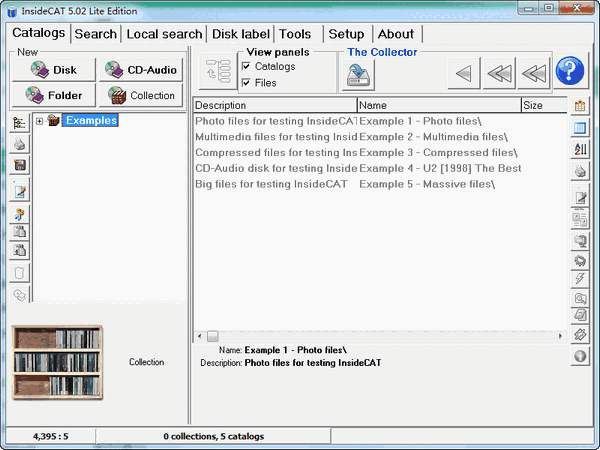600x450 pixels.
Task: Click the computer monitors icon
Action: 580,241
